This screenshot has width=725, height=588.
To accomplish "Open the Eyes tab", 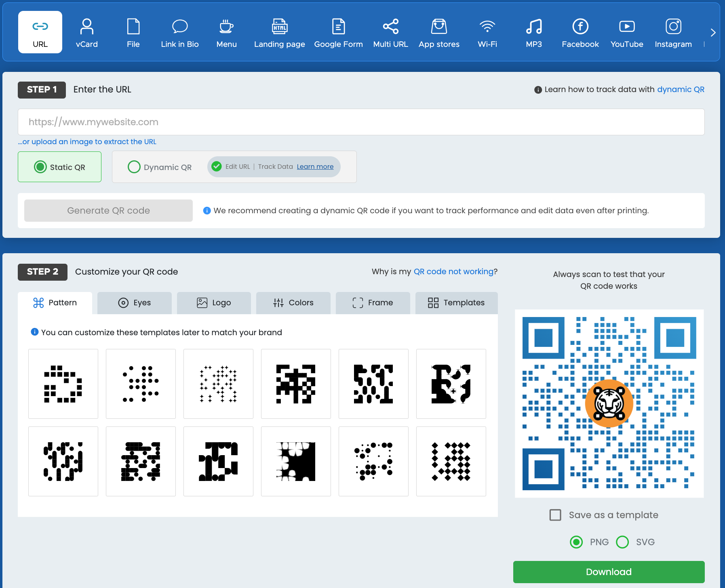I will coord(134,303).
